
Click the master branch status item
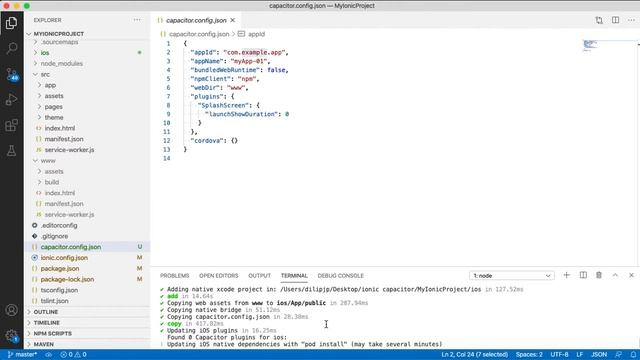point(22,355)
